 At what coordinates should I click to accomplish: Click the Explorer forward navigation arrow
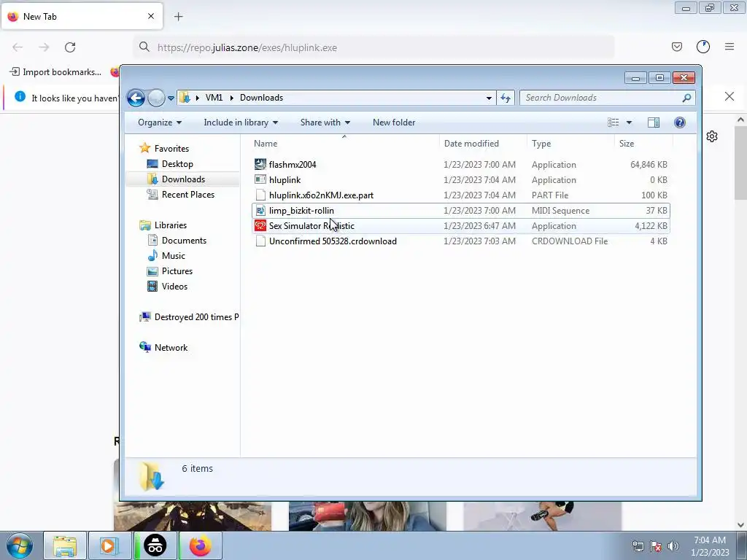[x=156, y=98]
